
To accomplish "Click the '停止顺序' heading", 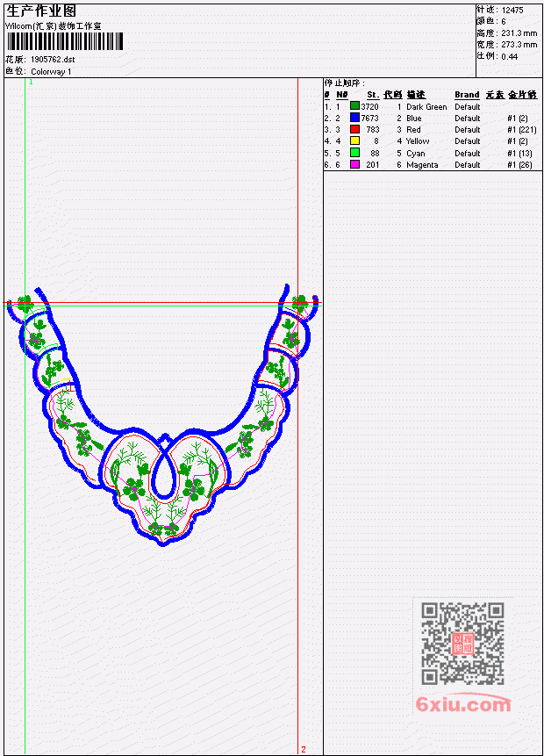I will point(344,83).
